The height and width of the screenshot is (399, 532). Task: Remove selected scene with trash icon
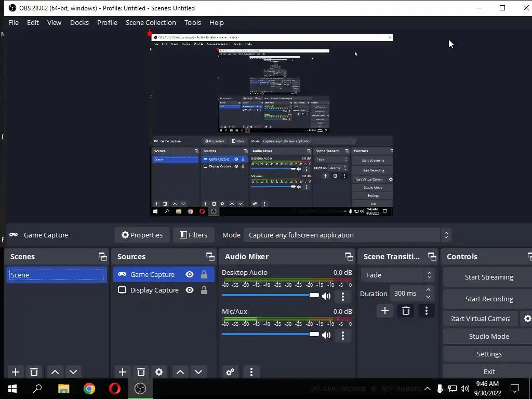click(x=34, y=372)
